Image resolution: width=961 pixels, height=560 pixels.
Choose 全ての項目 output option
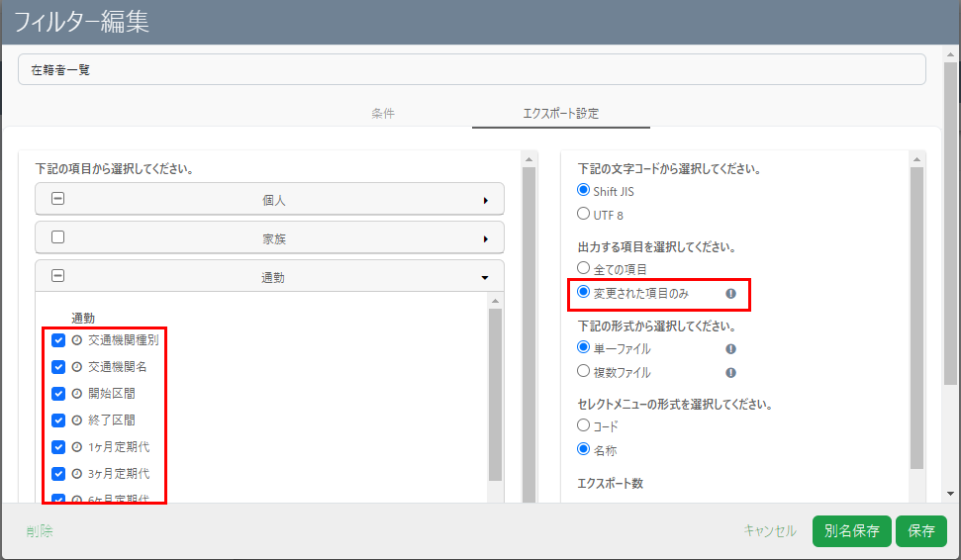pos(584,269)
